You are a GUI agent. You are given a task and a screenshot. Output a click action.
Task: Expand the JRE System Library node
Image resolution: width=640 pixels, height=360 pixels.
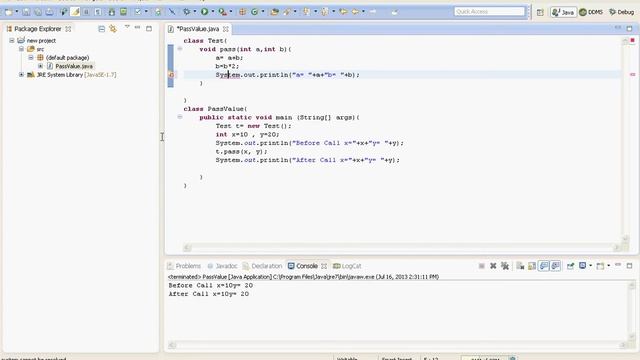click(x=21, y=75)
